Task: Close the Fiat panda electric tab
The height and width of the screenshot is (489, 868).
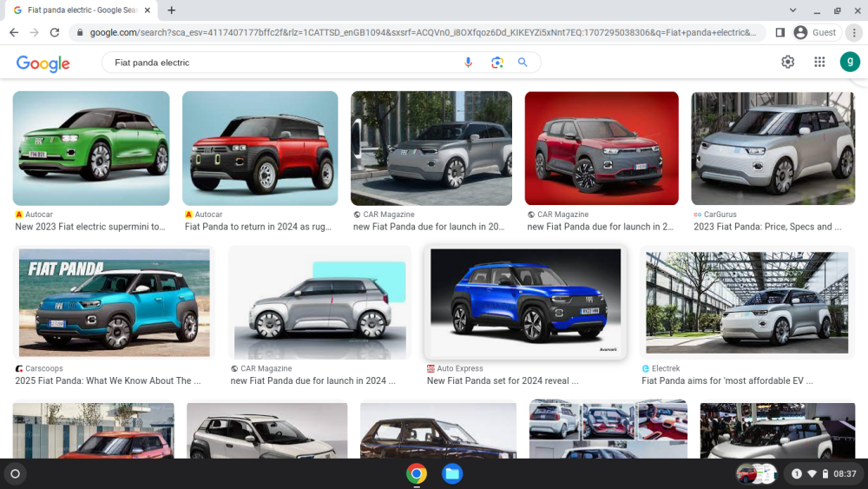Action: 148,10
